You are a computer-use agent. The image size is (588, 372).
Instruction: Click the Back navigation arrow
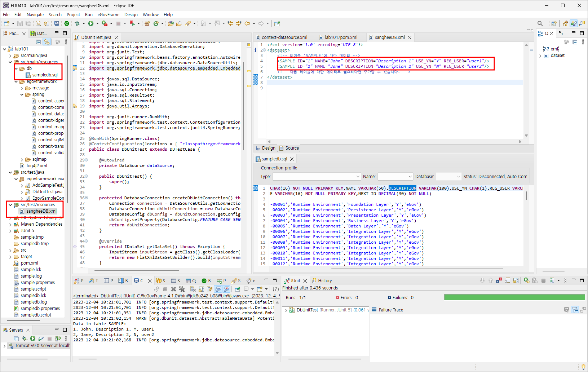coord(247,23)
